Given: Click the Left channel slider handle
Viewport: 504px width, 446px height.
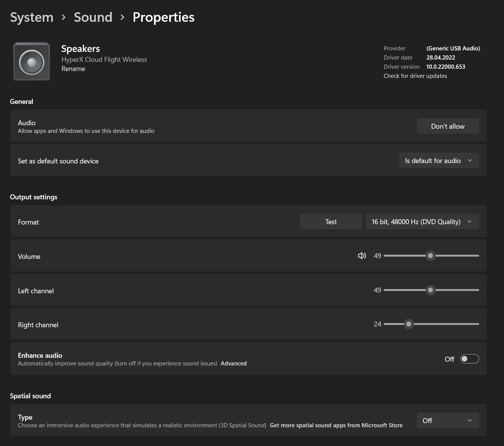Looking at the screenshot, I should coord(430,290).
